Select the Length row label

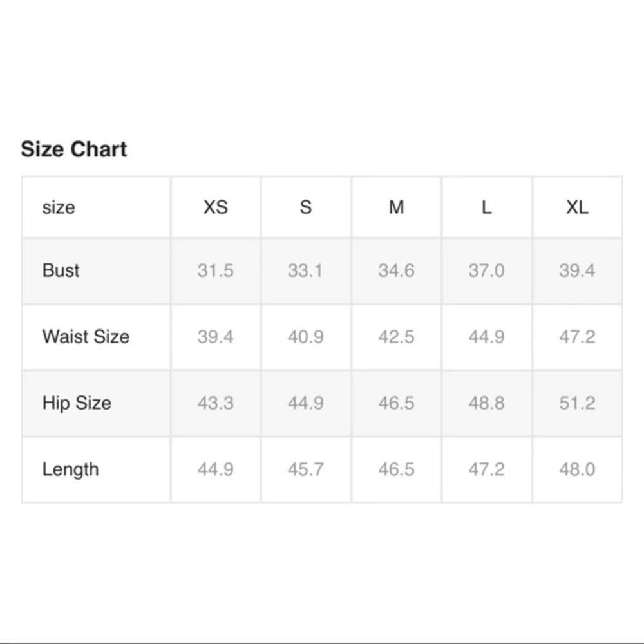click(71, 469)
